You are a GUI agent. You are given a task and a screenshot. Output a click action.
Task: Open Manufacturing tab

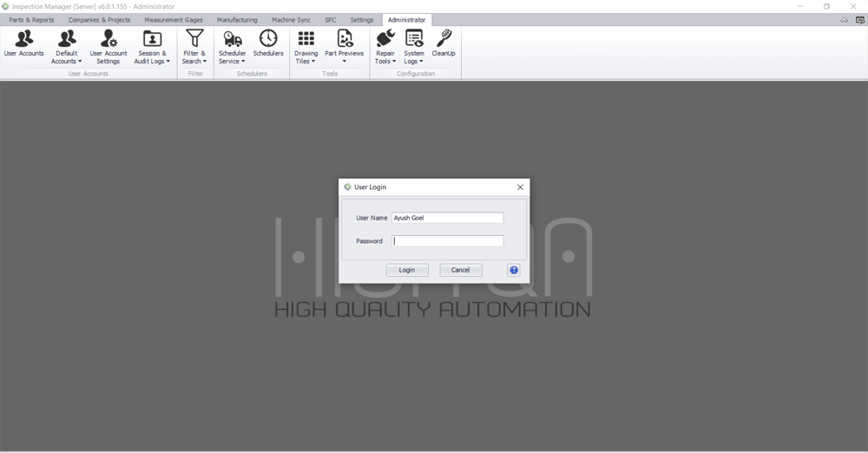click(237, 20)
